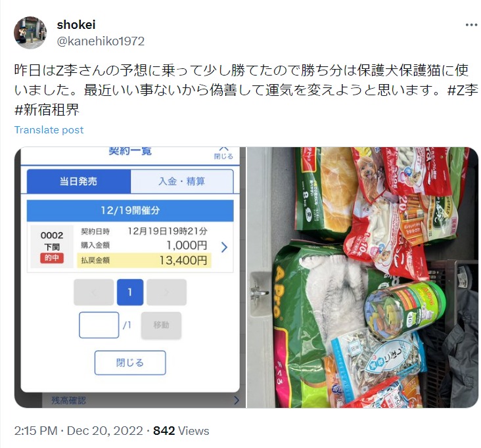Select the 当日発売 tab
The height and width of the screenshot is (448, 481).
click(x=79, y=181)
